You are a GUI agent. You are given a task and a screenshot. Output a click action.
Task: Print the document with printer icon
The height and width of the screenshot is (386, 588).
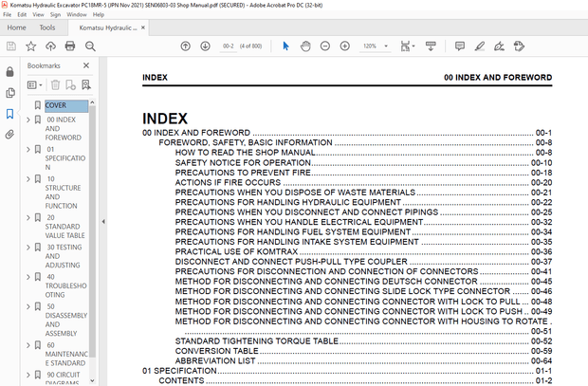pos(70,46)
